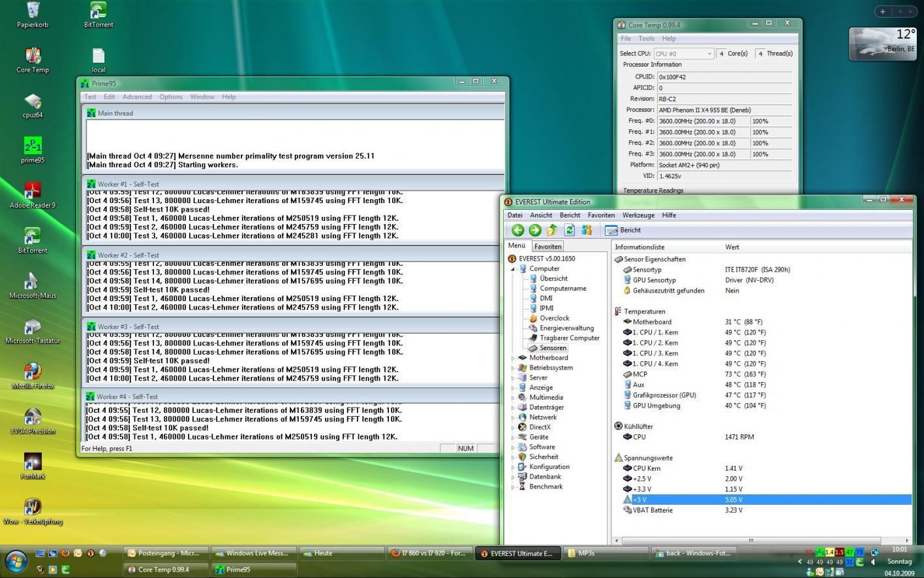Switch to the Favoriten tab in EVEREST sidebar

click(x=547, y=246)
